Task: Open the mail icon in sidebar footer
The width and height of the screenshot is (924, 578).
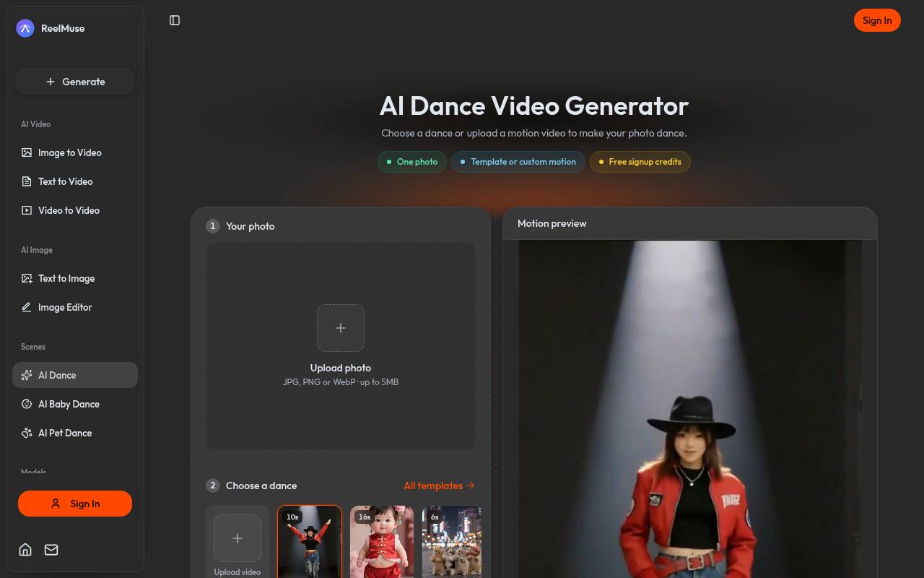Action: click(51, 550)
